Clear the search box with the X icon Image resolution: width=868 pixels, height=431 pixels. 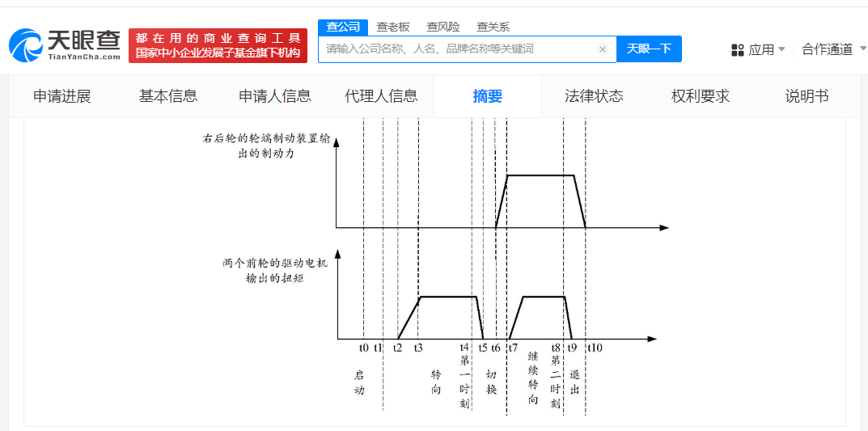coord(603,49)
